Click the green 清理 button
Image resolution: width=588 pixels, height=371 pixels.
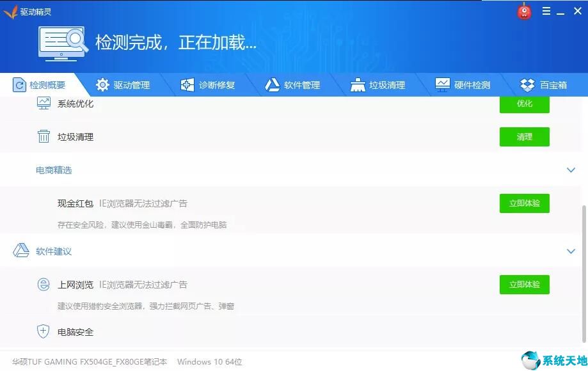pyautogui.click(x=524, y=137)
